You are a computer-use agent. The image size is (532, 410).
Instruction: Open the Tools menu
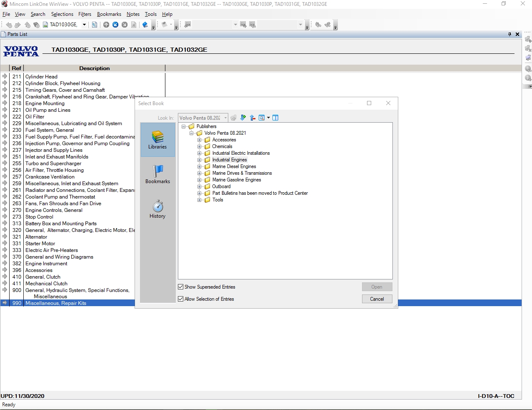151,14
